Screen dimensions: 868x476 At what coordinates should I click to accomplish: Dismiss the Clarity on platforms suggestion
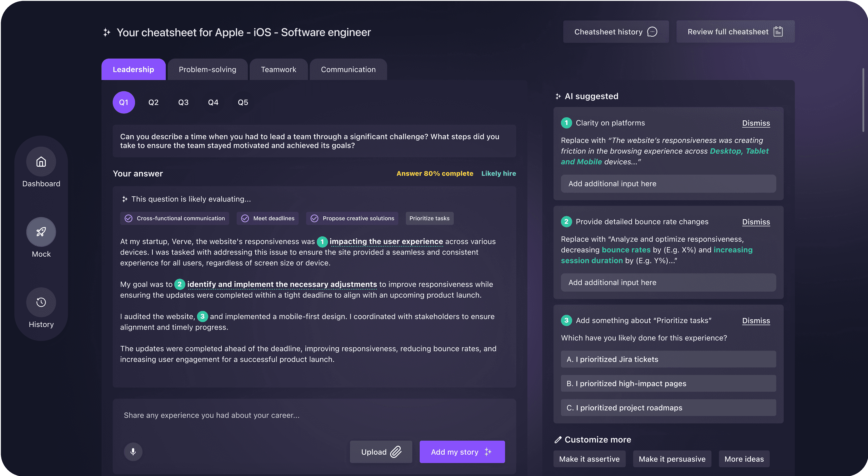[x=756, y=123]
